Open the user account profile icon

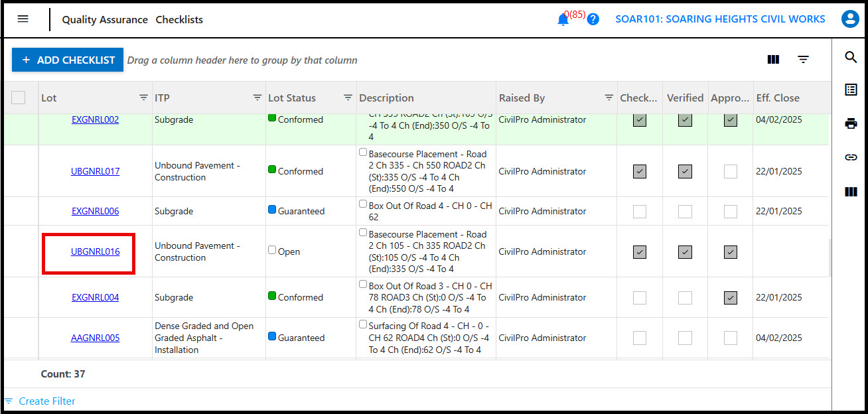(x=849, y=19)
